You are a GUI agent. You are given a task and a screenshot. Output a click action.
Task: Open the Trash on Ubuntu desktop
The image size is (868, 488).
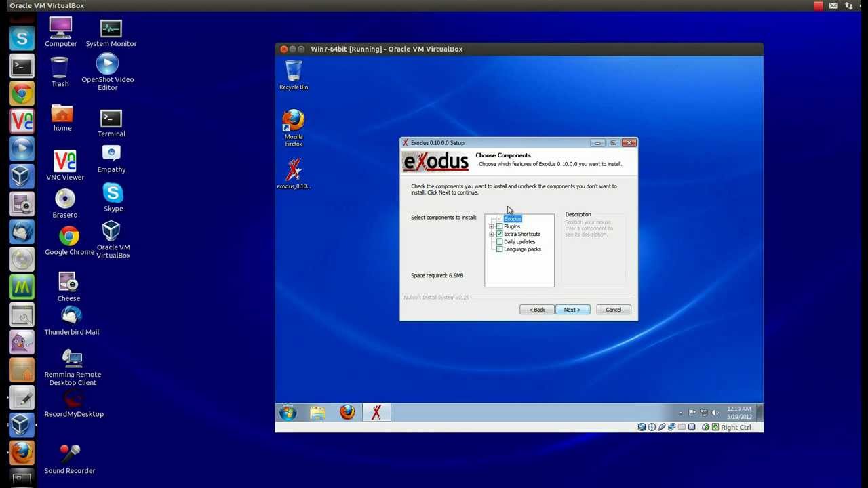(x=60, y=72)
